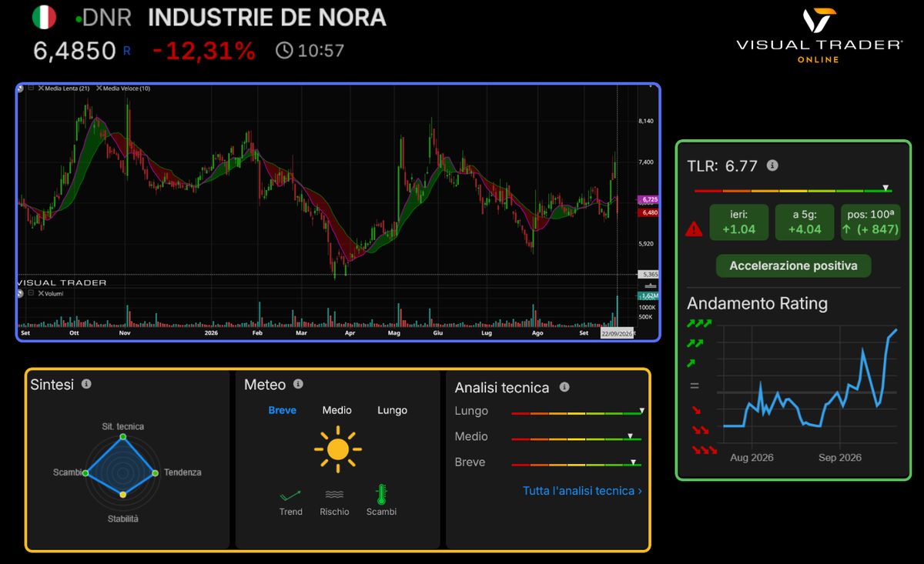Select the Medio tab in Meteo
Image resolution: width=924 pixels, height=564 pixels.
tap(337, 410)
